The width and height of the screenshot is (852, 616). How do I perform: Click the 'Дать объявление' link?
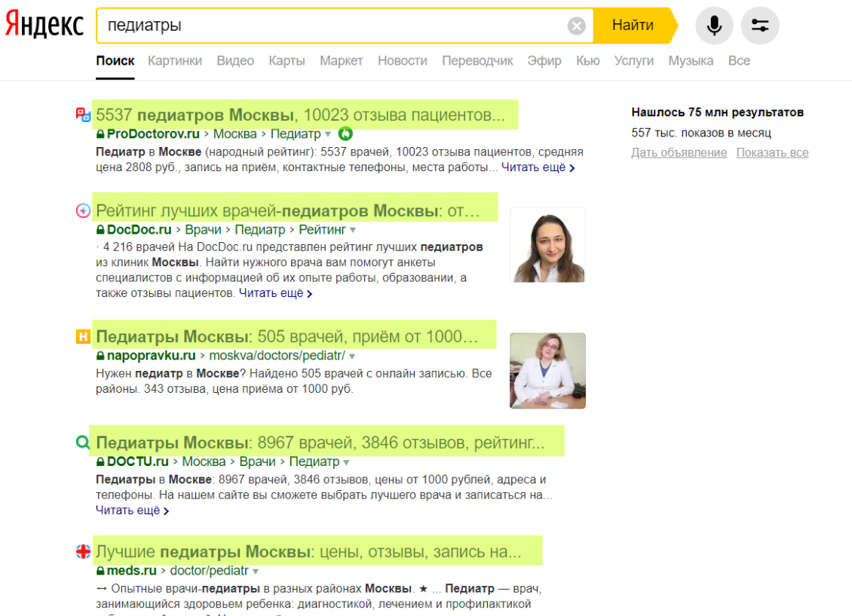coord(679,152)
